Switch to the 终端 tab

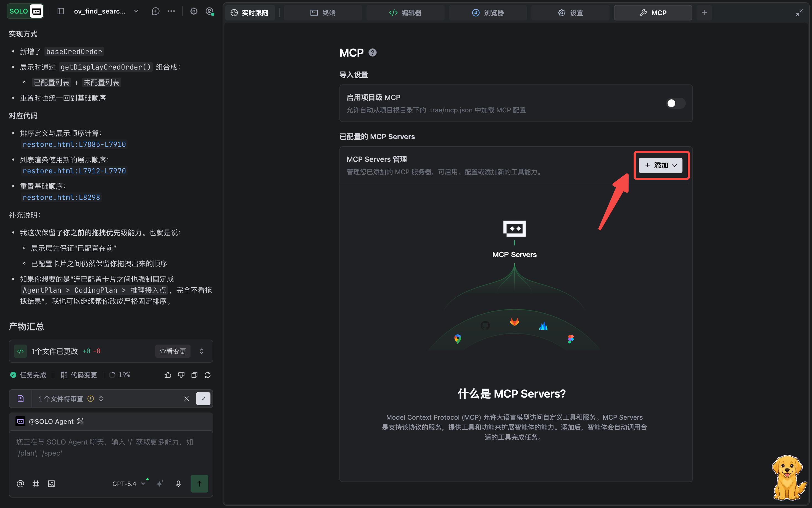[x=323, y=13]
